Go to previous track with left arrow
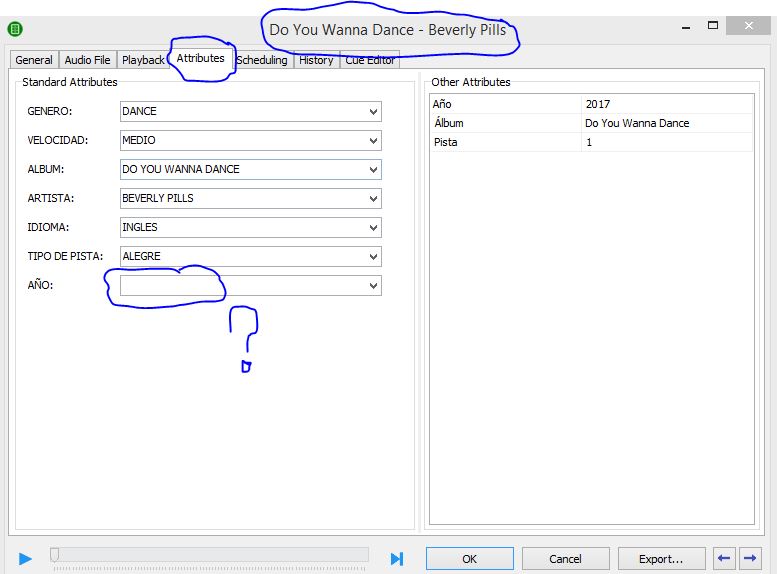Image resolution: width=777 pixels, height=574 pixels. point(725,558)
